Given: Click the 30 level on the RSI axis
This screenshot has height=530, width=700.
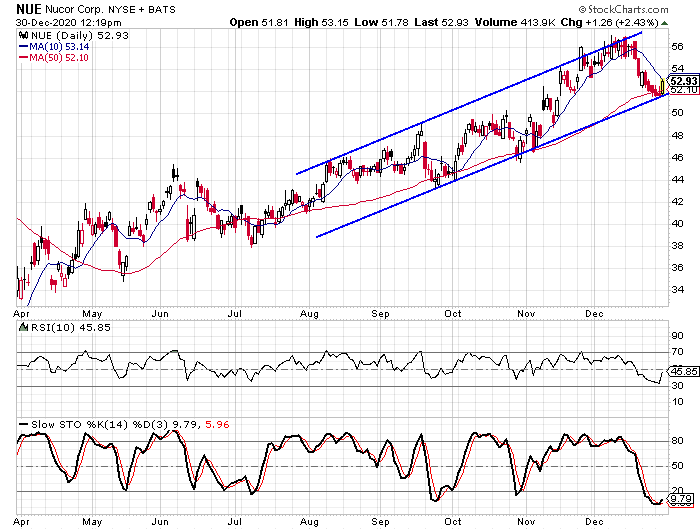Looking at the screenshot, I should 677,385.
